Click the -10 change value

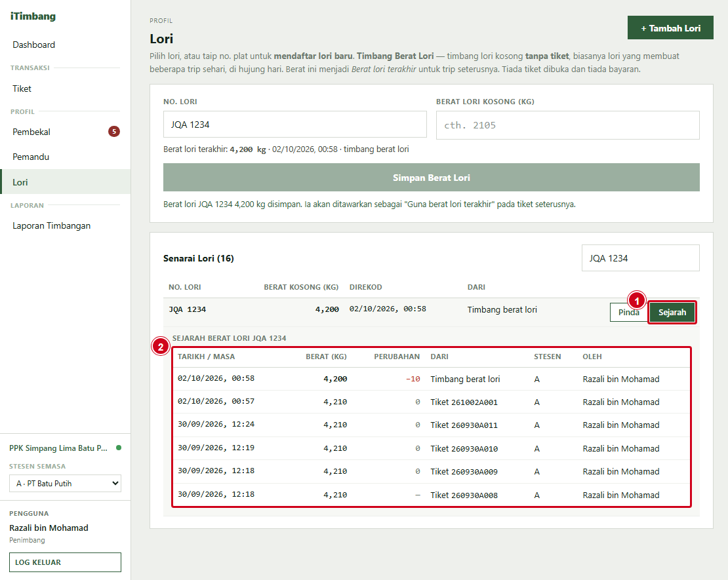pyautogui.click(x=413, y=379)
